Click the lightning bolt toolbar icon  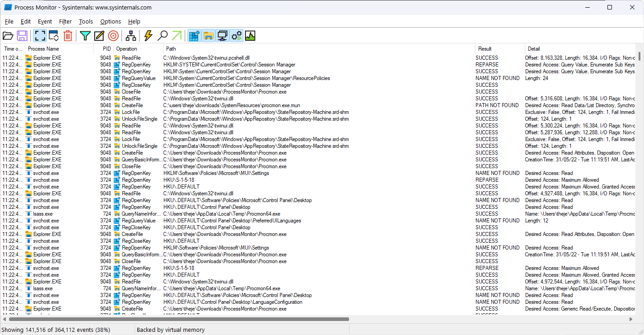(x=149, y=36)
